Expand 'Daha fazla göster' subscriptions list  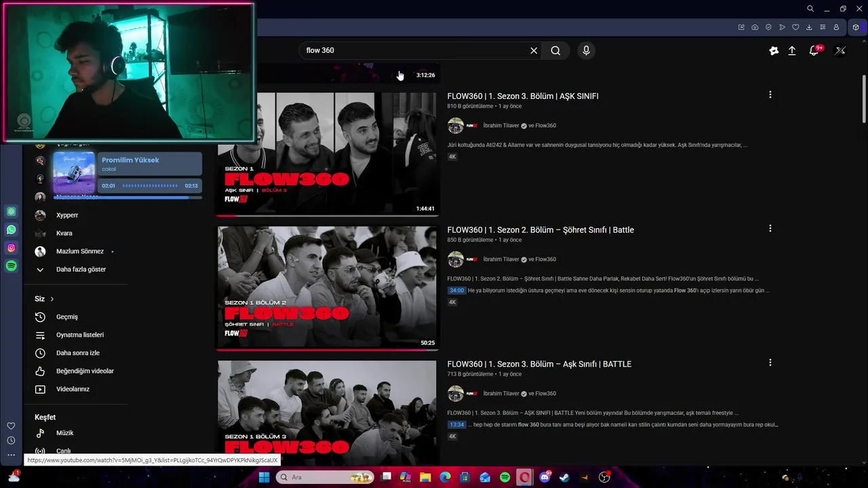click(71, 269)
